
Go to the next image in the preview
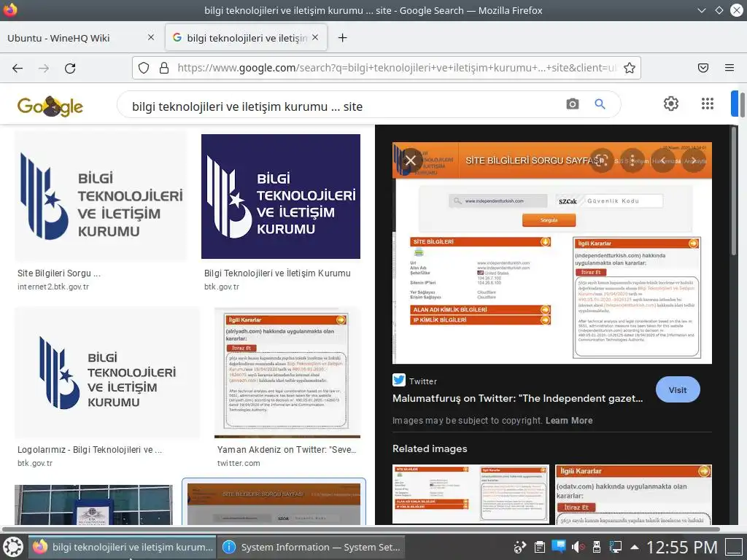694,160
